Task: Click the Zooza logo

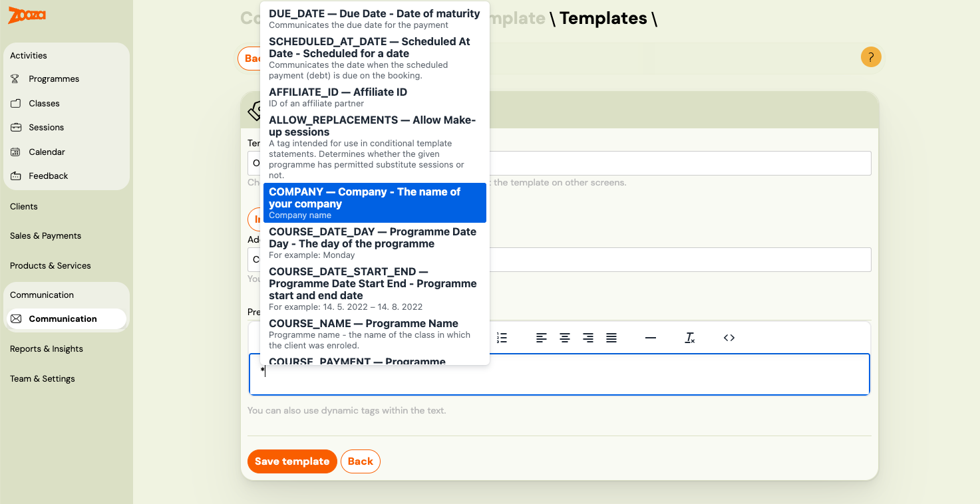Action: click(x=27, y=15)
